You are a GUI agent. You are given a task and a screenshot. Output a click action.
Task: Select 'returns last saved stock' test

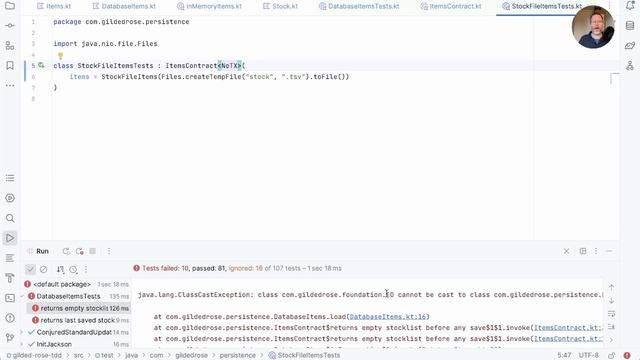coord(79,320)
